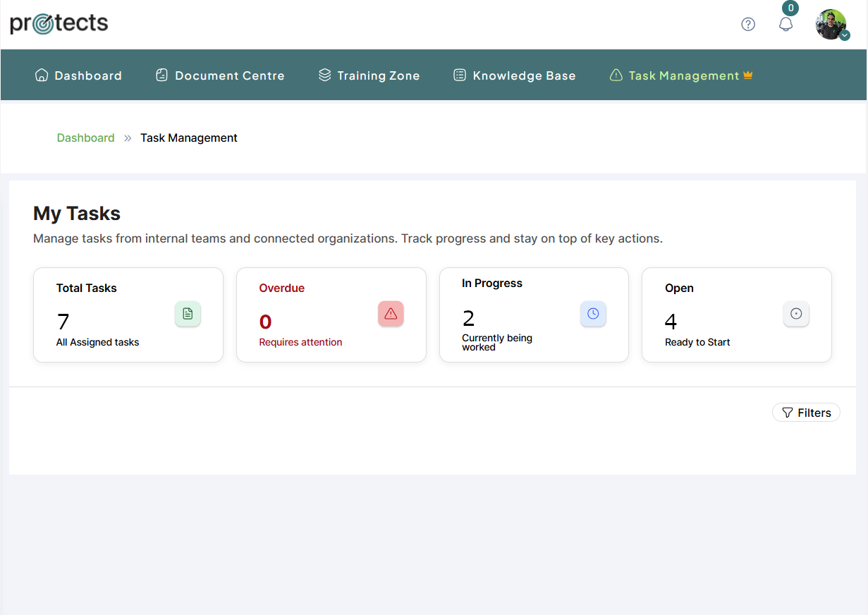This screenshot has height=615, width=868.
Task: Click the profile dropdown chevron badge
Action: pyautogui.click(x=845, y=35)
